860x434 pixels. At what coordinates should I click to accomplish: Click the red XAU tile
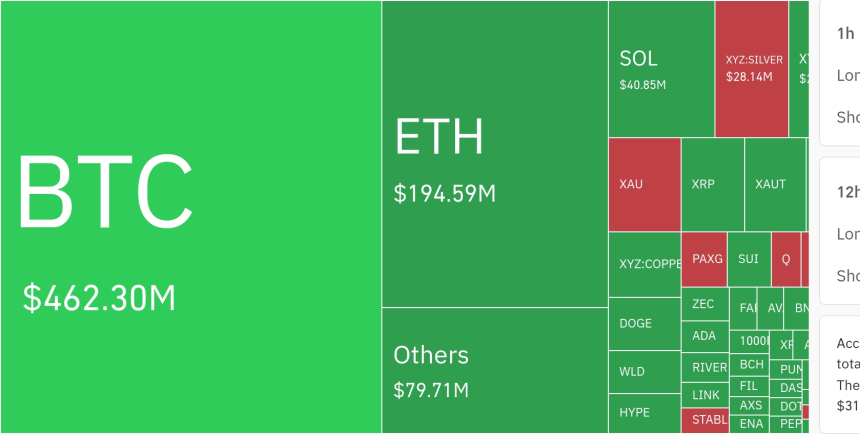pos(644,185)
